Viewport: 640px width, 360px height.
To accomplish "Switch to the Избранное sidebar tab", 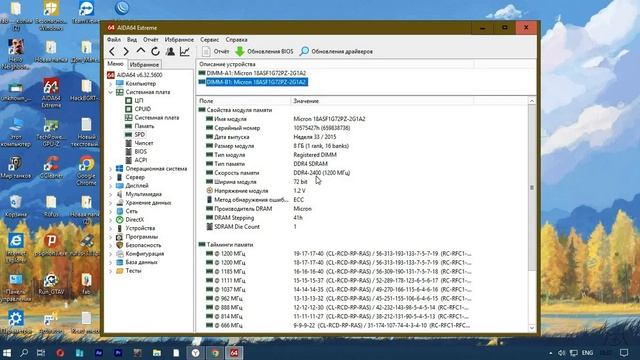I will [x=144, y=64].
